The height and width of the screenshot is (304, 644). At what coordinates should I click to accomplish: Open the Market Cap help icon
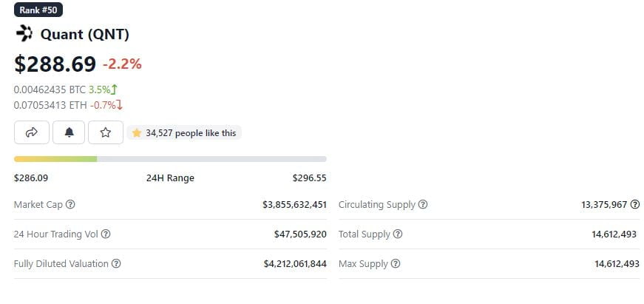70,204
